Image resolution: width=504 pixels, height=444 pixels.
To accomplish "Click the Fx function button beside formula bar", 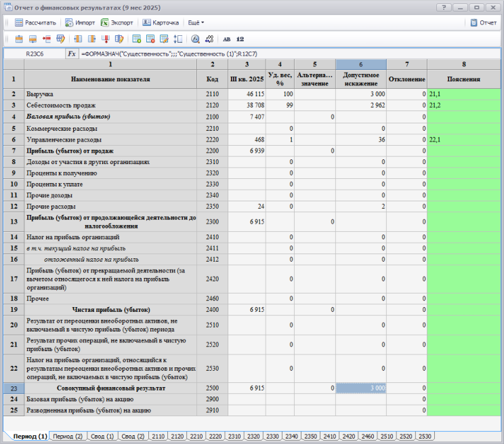I will pyautogui.click(x=71, y=53).
